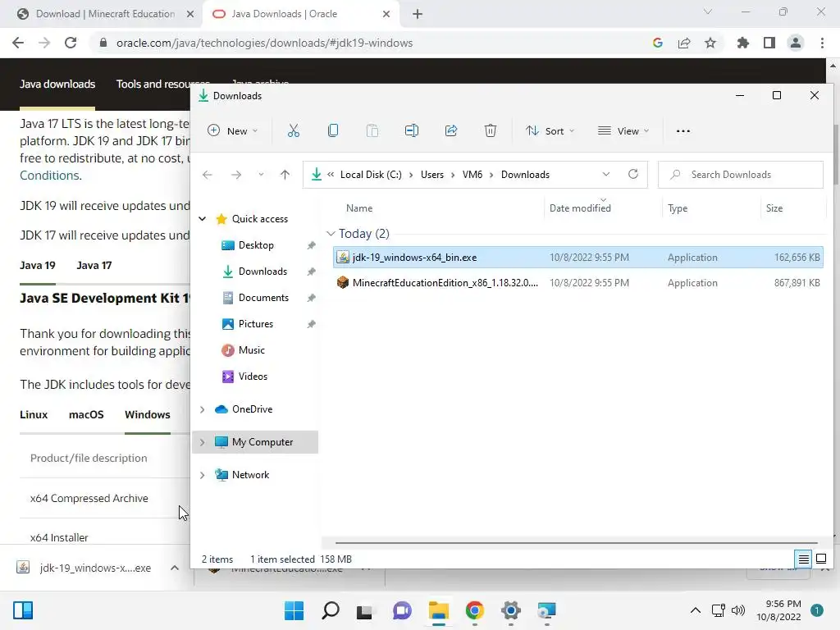Open recent locations dropdown beside forward arrow
Screen dimensions: 840x630
coord(261,175)
